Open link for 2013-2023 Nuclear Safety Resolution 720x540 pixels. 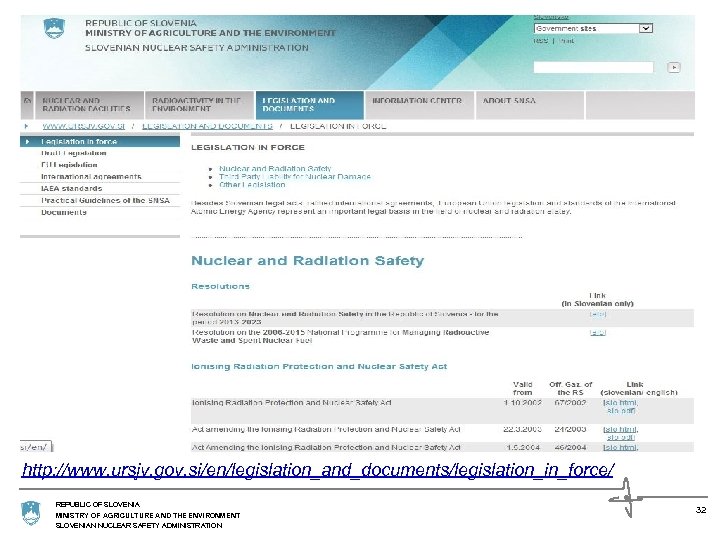pos(597,314)
